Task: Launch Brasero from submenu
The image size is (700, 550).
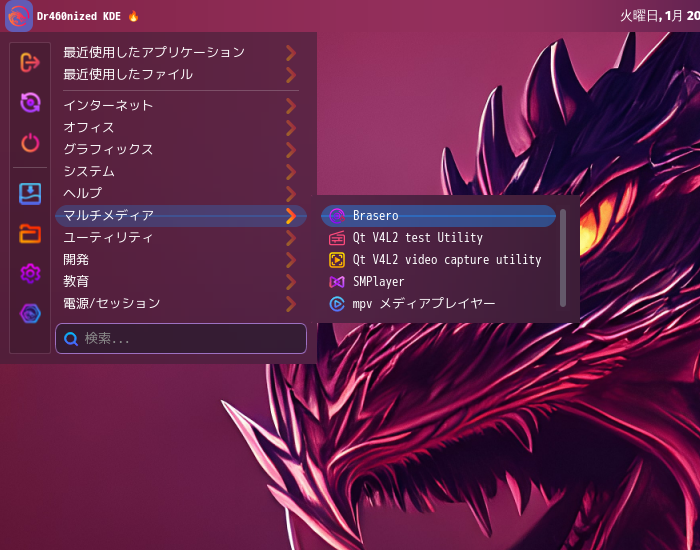Action: click(438, 216)
